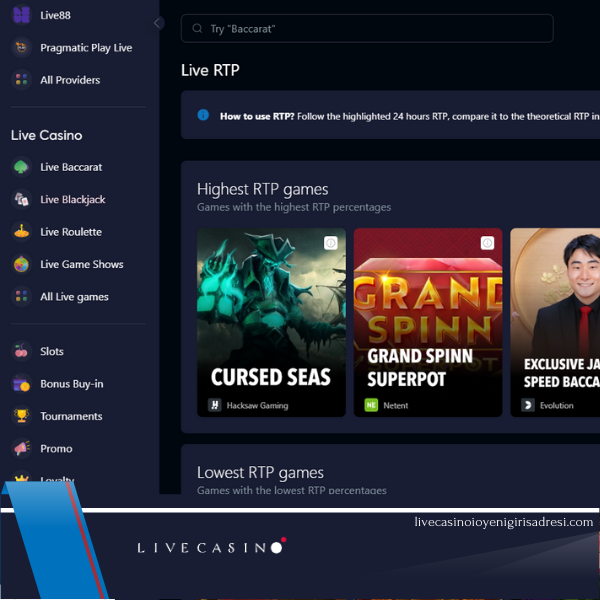Screen dimensions: 600x600
Task: Open info icon on Cursed Seas card
Action: (331, 243)
